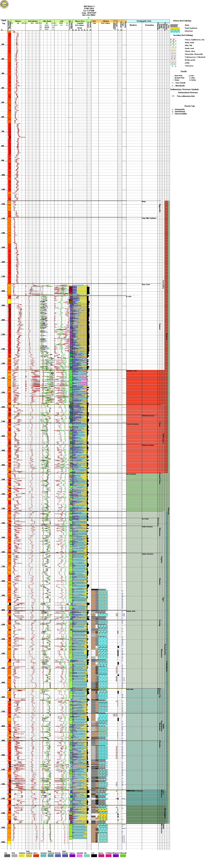Click the Broken fossils symbol
The image size is (207, 868).
189,80
